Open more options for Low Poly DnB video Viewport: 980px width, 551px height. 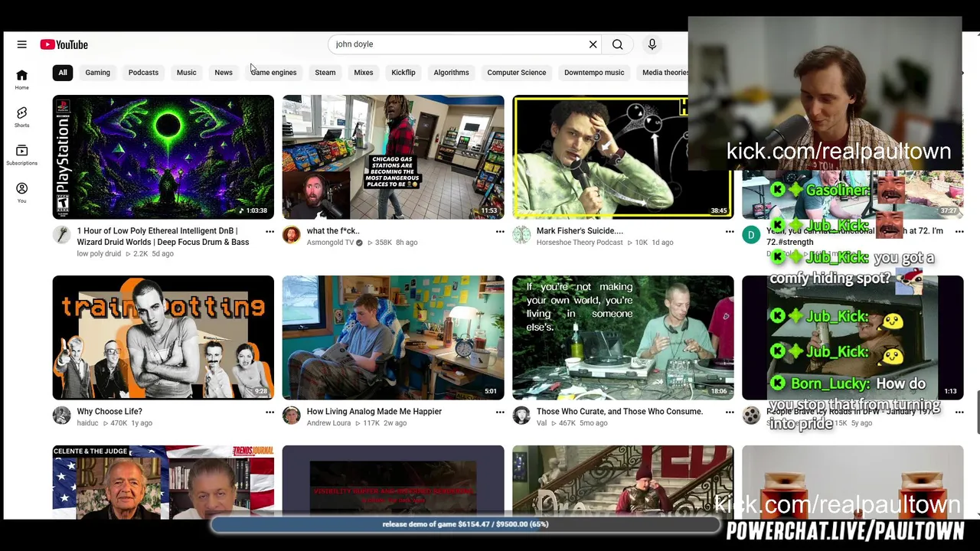[269, 231]
